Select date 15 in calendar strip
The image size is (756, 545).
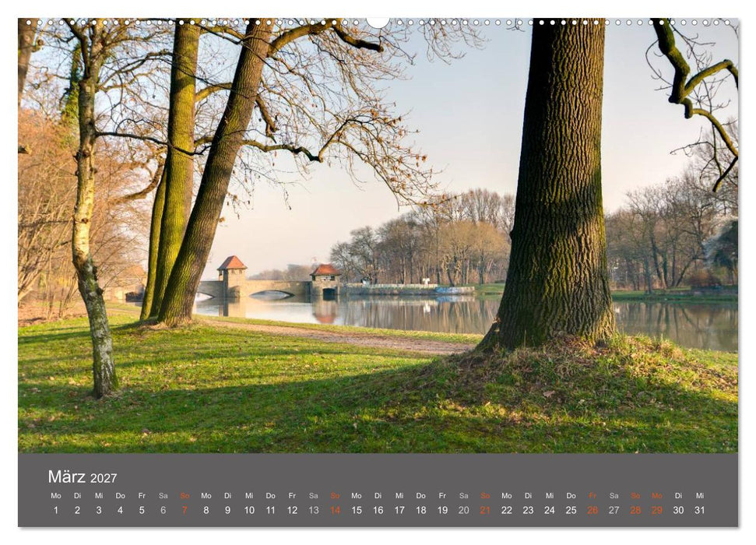[x=357, y=510]
